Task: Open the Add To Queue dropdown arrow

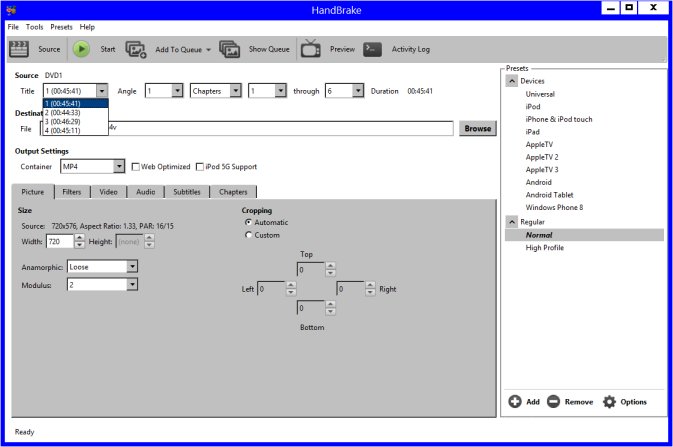Action: (209, 50)
